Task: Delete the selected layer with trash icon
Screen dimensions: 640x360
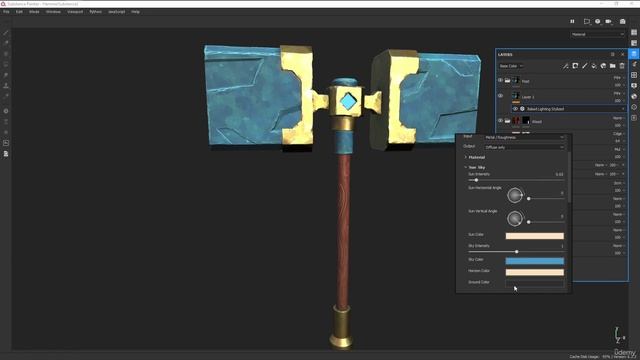Action: pyautogui.click(x=622, y=66)
